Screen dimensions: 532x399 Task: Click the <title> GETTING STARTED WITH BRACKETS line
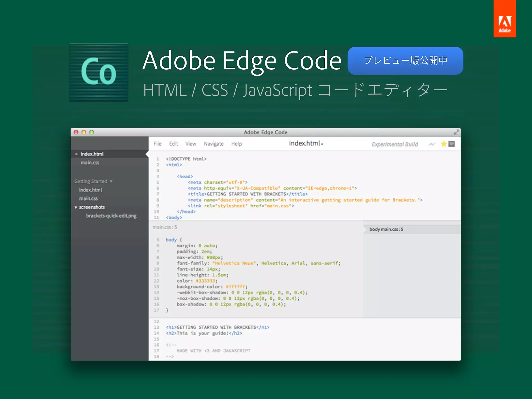[248, 194]
